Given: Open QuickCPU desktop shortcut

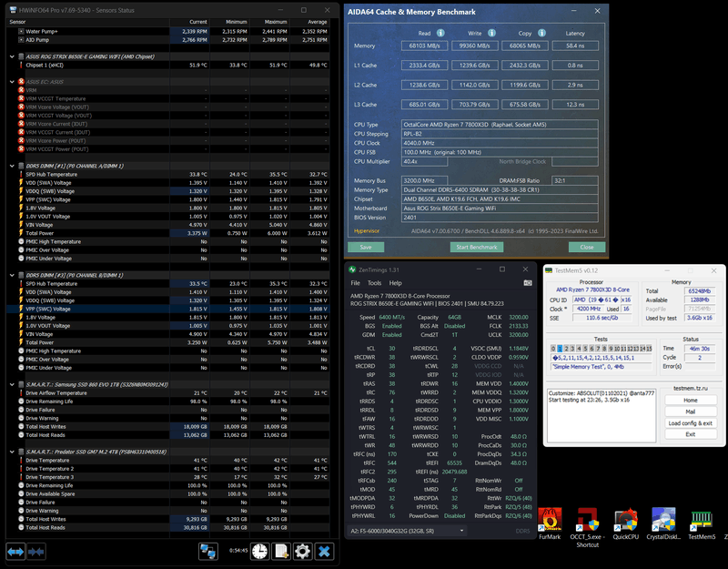Looking at the screenshot, I should pos(625,523).
